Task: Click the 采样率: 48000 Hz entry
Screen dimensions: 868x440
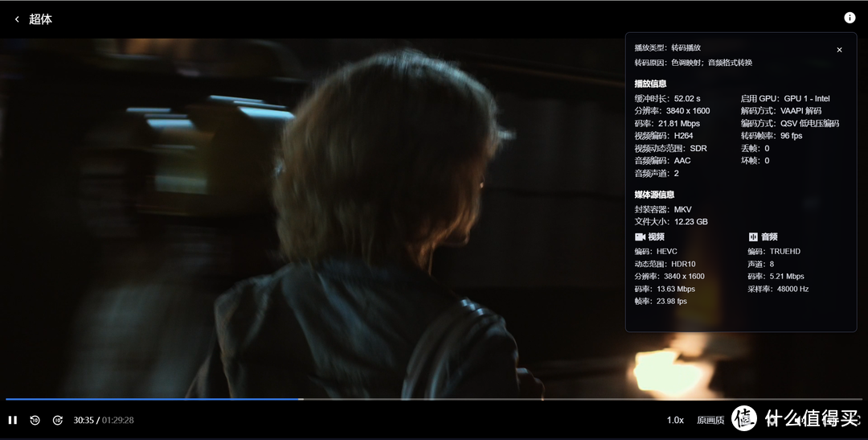Action: (778, 290)
